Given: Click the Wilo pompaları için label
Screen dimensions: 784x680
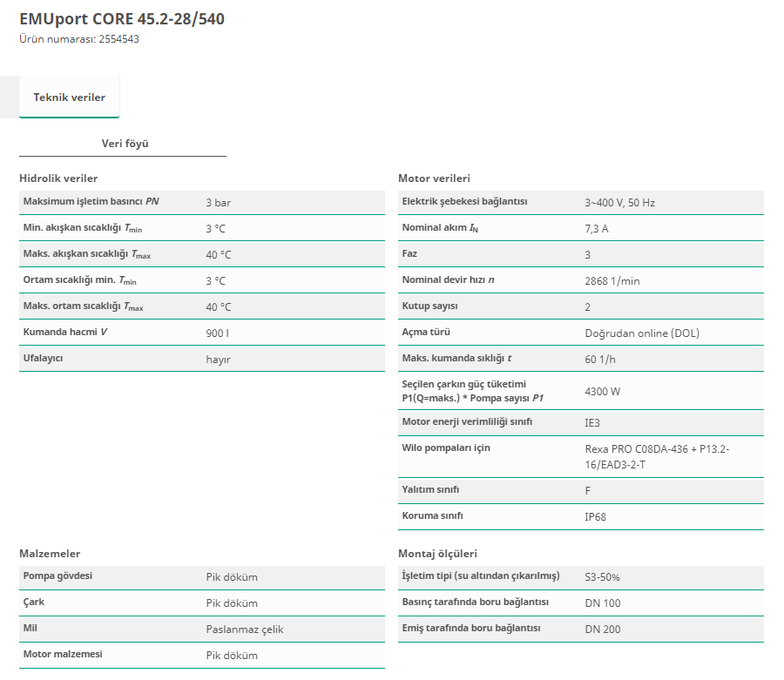Looking at the screenshot, I should pos(446,448).
